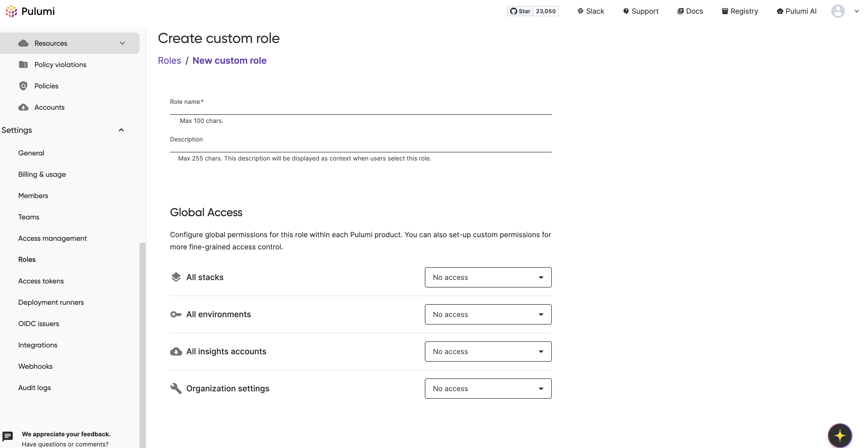Click the Policy violations folder icon
Screen dimensions: 868x448
point(23,65)
